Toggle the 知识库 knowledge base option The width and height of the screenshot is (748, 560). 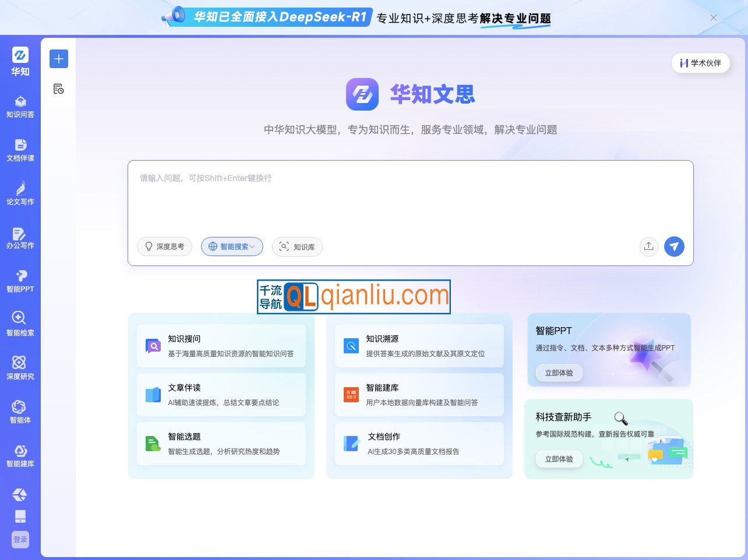(297, 246)
